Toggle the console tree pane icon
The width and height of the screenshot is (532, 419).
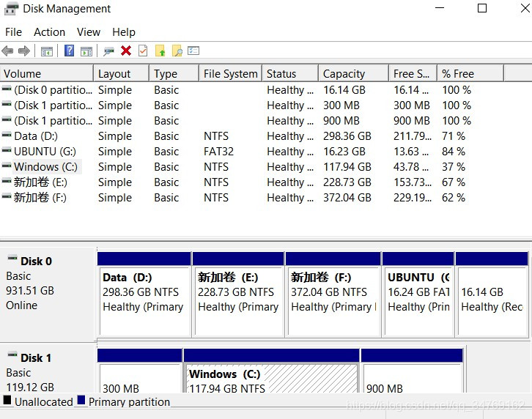[x=47, y=51]
